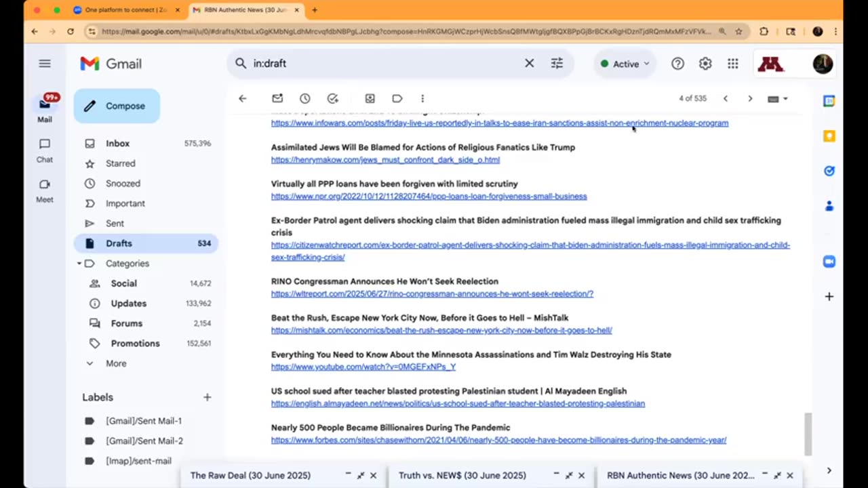868x488 pixels.
Task: Open the Settings gear icon
Action: click(x=705, y=64)
